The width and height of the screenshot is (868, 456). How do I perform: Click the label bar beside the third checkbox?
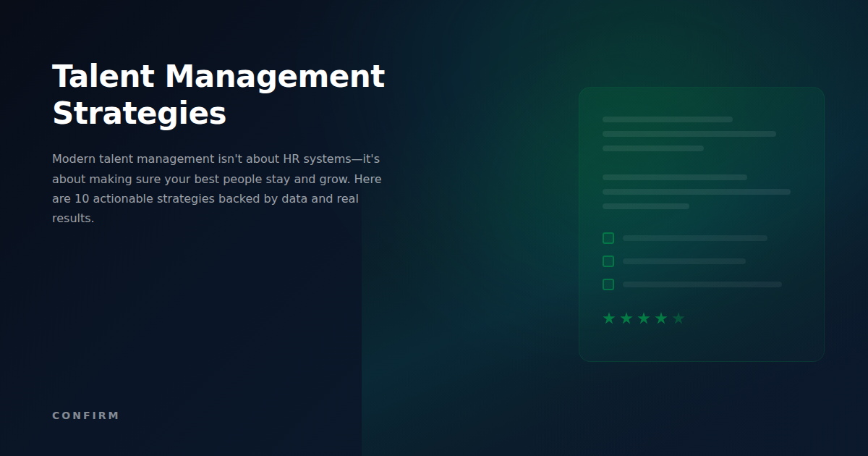coord(702,284)
